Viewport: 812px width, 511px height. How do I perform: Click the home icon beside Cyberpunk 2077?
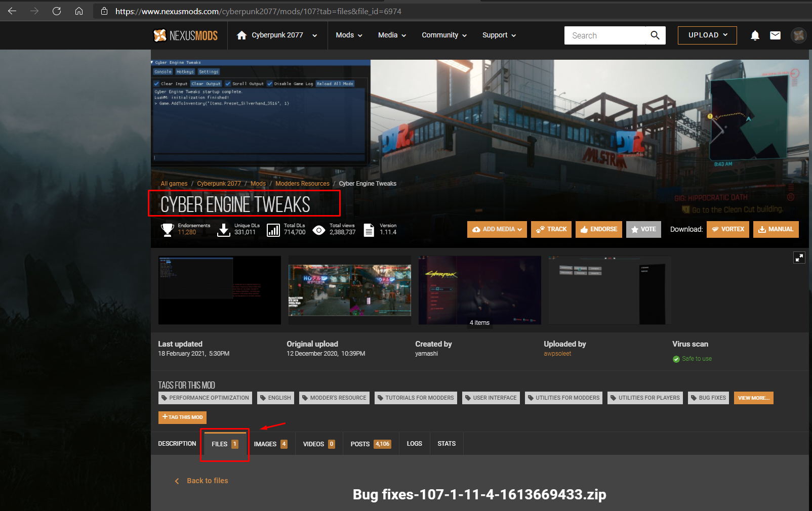click(242, 35)
